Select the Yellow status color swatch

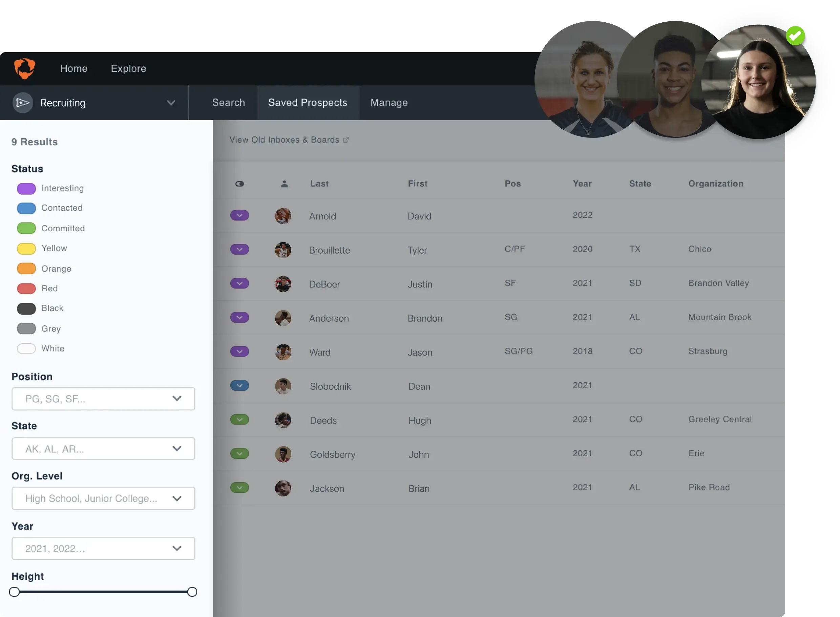pos(26,248)
